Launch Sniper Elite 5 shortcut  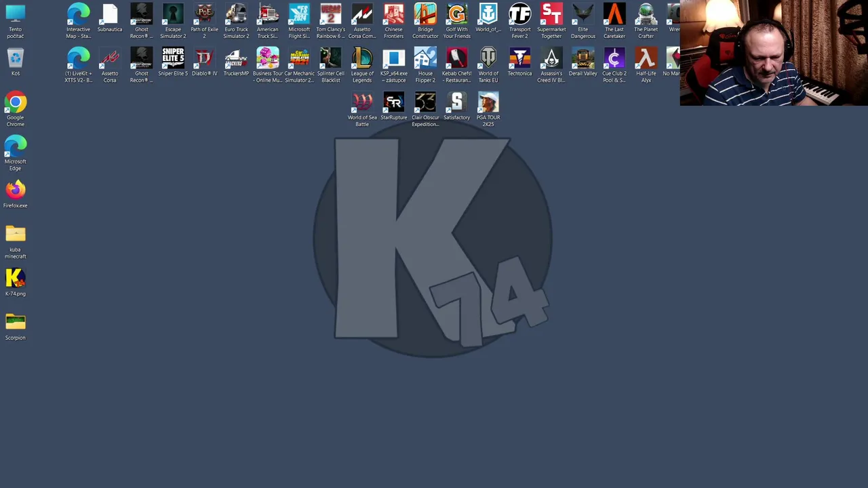173,62
